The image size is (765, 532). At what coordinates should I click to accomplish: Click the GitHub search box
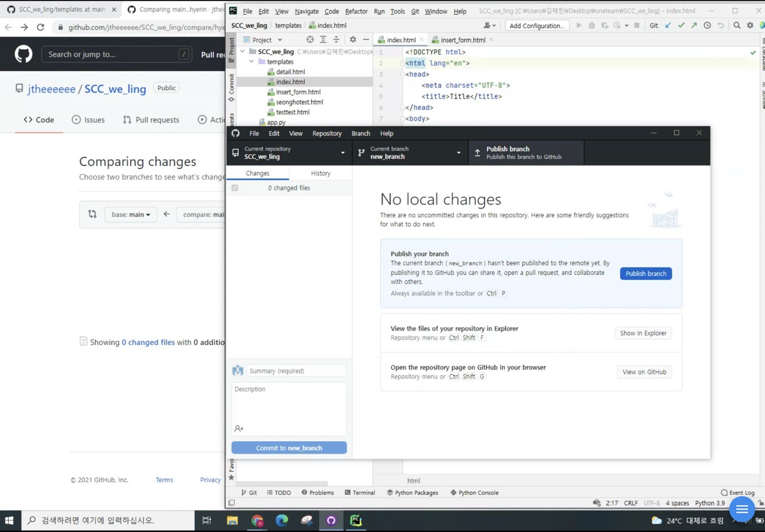(117, 54)
